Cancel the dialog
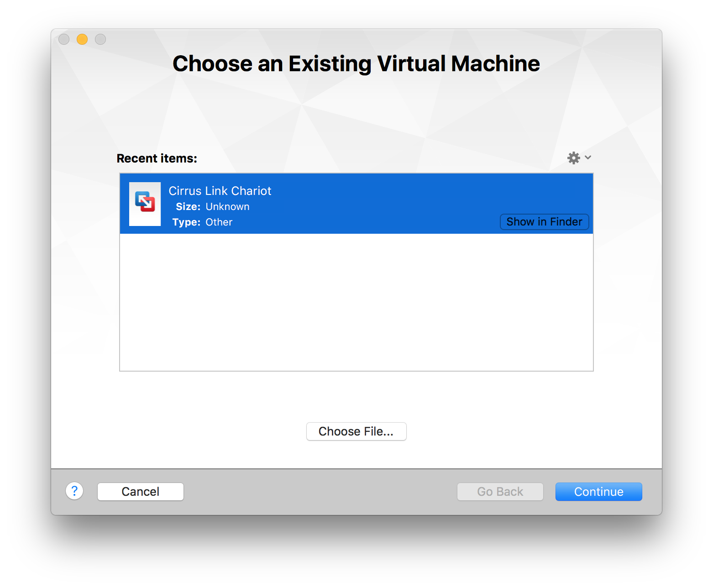The height and width of the screenshot is (588, 713). click(x=141, y=492)
